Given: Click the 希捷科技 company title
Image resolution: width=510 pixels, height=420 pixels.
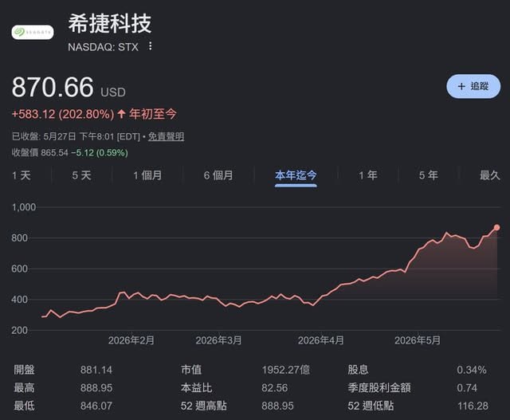Looking at the screenshot, I should click(x=110, y=23).
